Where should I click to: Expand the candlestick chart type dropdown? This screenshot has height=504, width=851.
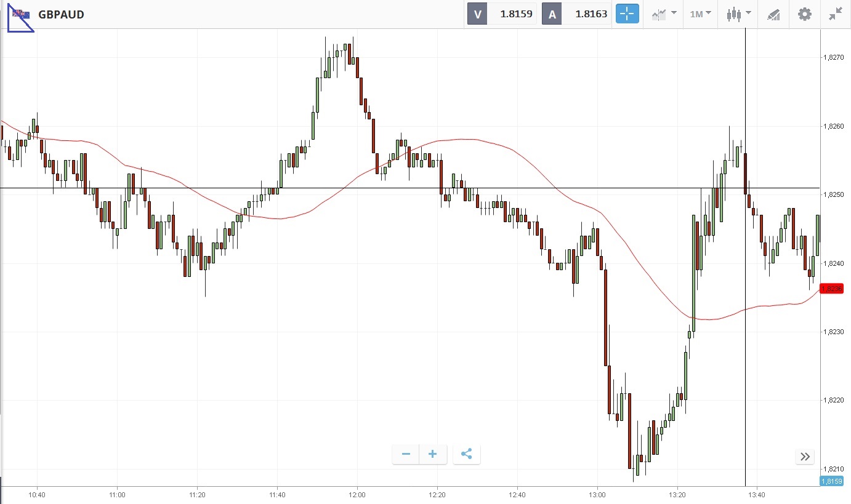(738, 14)
